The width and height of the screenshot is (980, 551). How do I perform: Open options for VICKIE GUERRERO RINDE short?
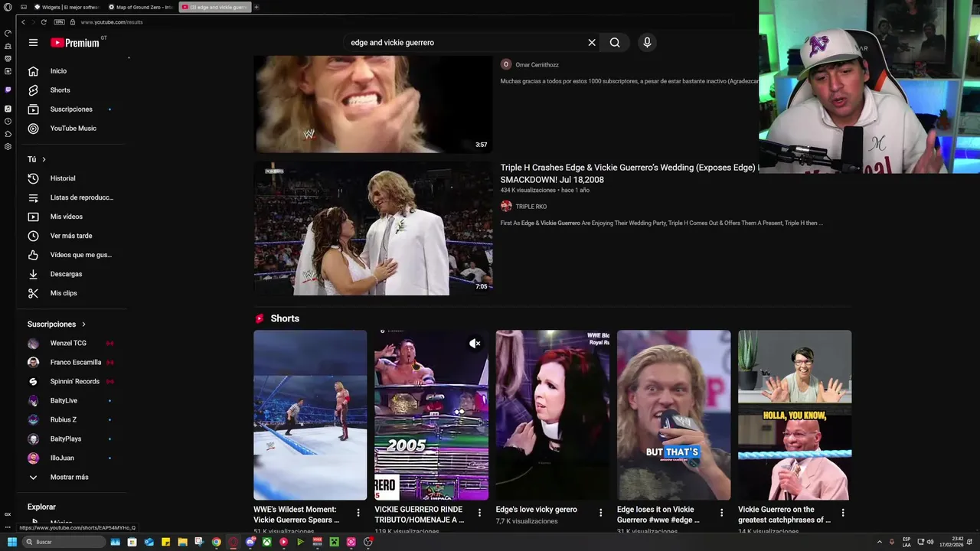pos(479,513)
